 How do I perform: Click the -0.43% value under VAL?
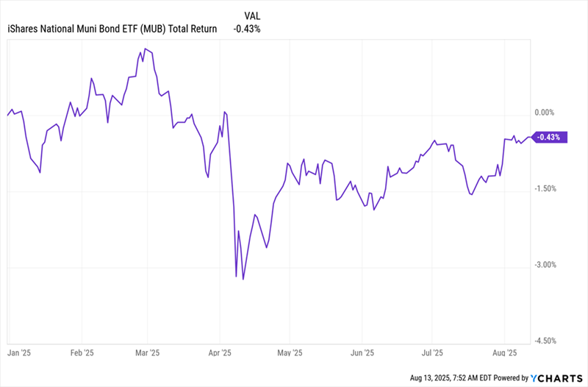[x=247, y=29]
